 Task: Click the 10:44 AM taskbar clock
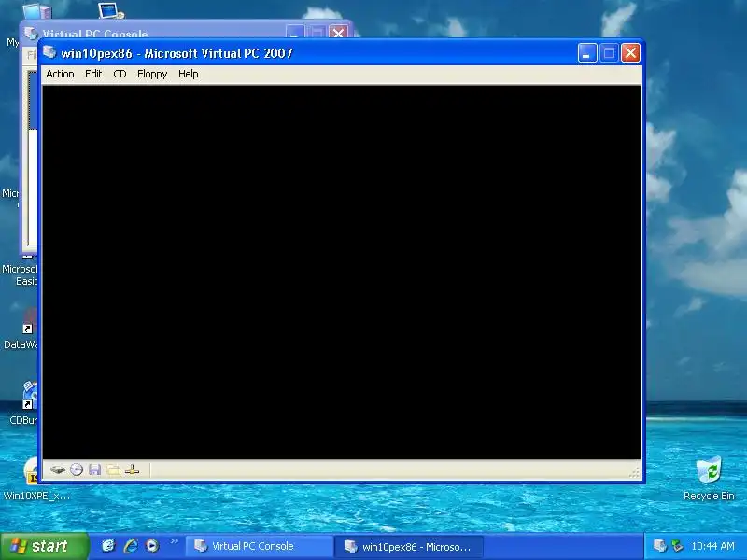(x=712, y=546)
